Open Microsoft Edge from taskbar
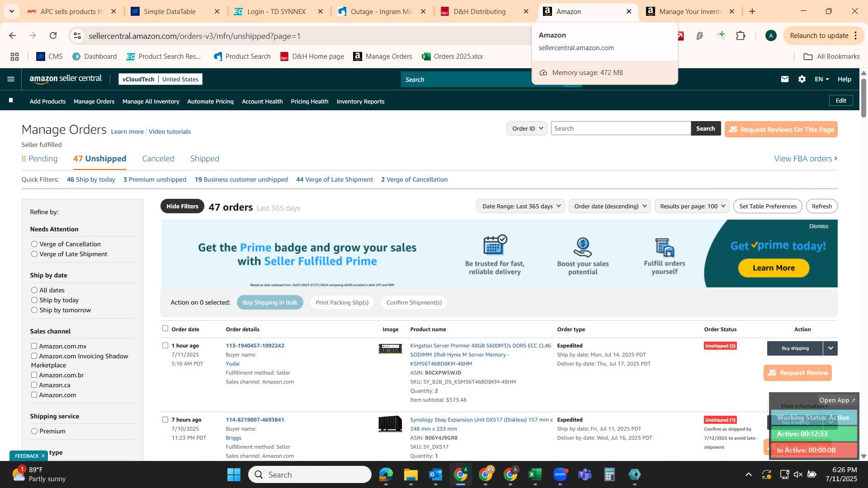The width and height of the screenshot is (868, 488). click(x=386, y=474)
